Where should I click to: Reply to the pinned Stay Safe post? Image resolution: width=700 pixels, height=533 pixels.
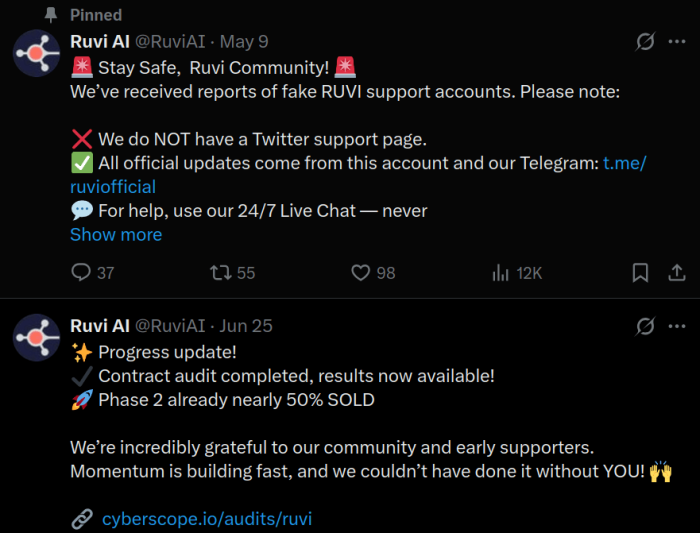click(81, 273)
